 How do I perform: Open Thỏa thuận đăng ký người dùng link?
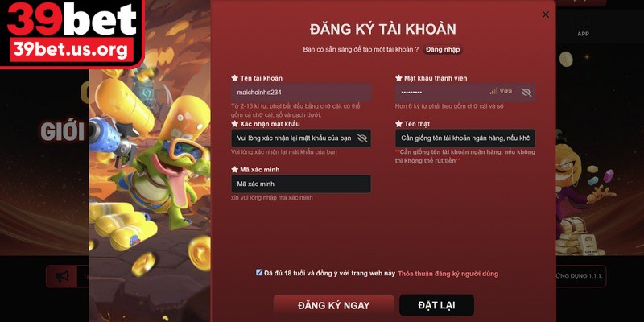click(448, 274)
